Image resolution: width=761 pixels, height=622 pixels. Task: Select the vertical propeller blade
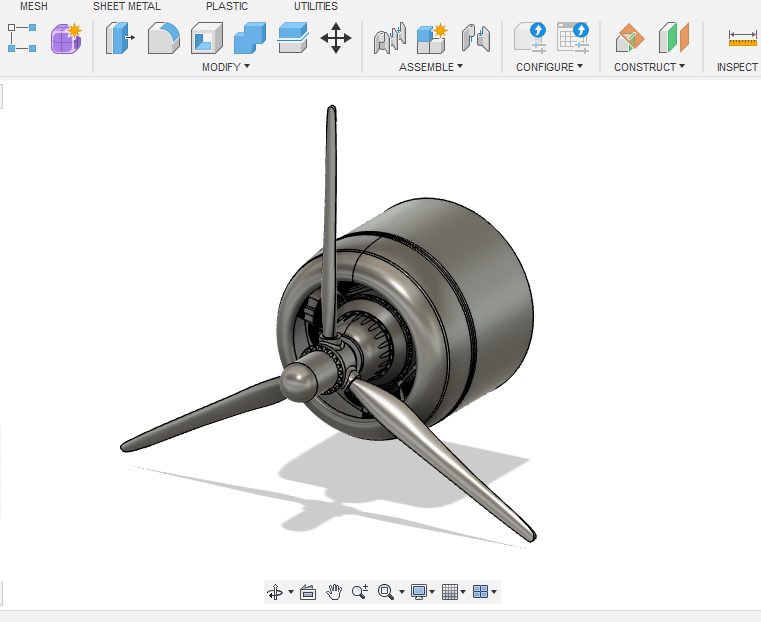(x=330, y=223)
